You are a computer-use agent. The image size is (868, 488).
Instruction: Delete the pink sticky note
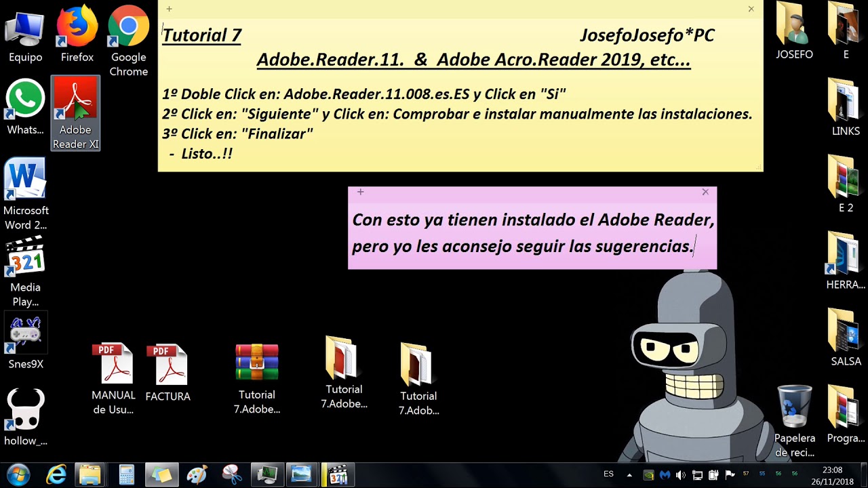pyautogui.click(x=705, y=192)
